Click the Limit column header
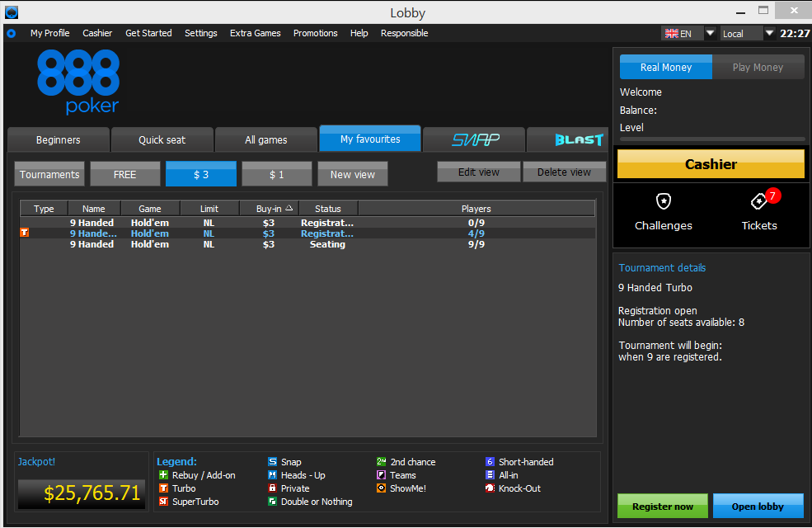The width and height of the screenshot is (812, 528). point(209,208)
